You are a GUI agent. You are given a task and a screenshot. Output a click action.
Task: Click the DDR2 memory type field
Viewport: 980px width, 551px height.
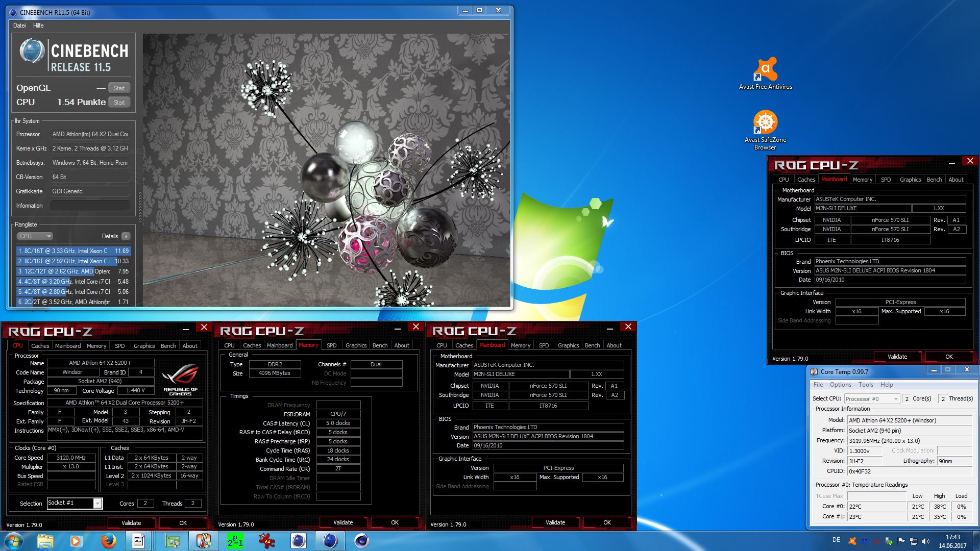point(275,364)
